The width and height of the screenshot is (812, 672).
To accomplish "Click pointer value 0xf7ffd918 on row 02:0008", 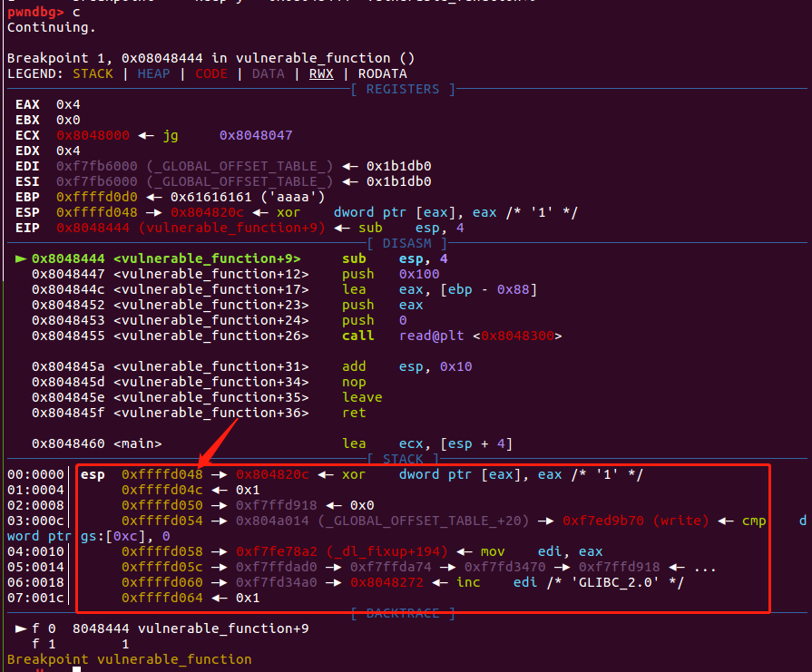I will click(277, 505).
